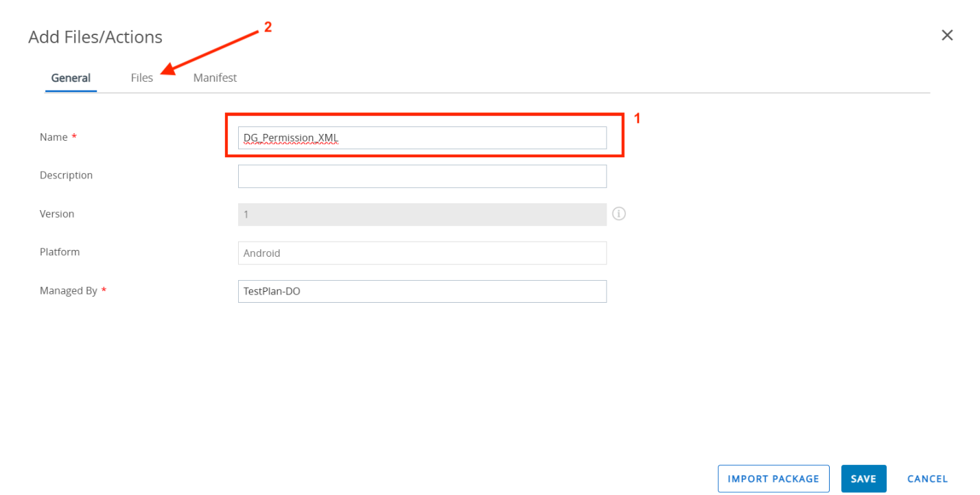Click the Managed By label
The image size is (980, 495).
[69, 291]
